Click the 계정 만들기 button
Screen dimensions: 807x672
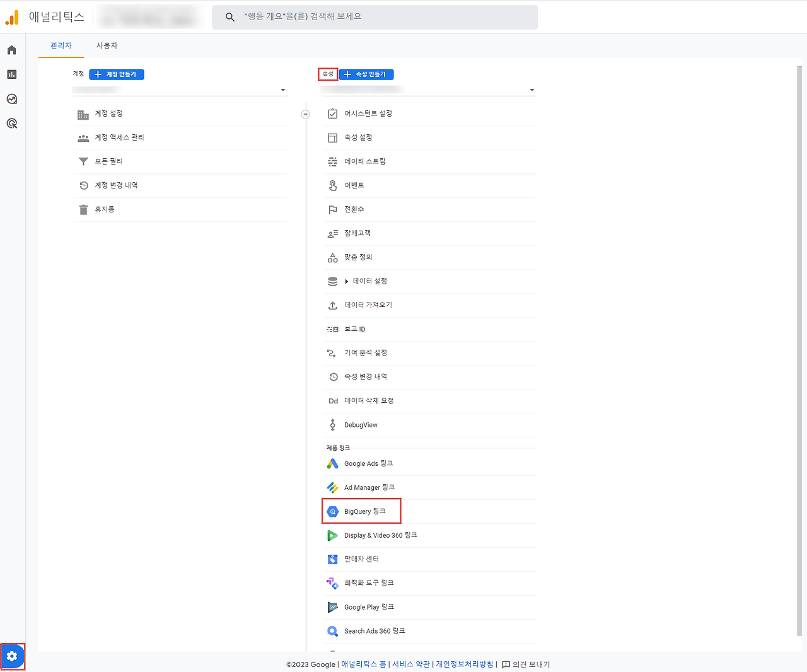click(x=117, y=74)
